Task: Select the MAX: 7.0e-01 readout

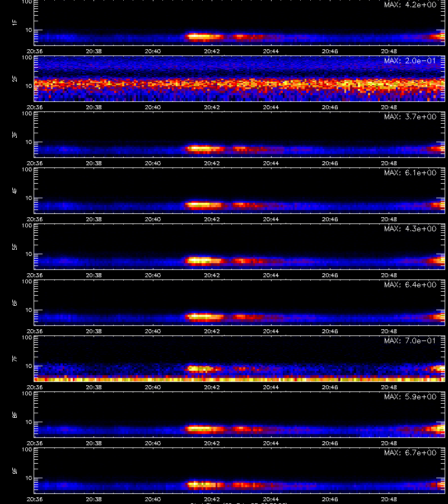Action: point(410,340)
